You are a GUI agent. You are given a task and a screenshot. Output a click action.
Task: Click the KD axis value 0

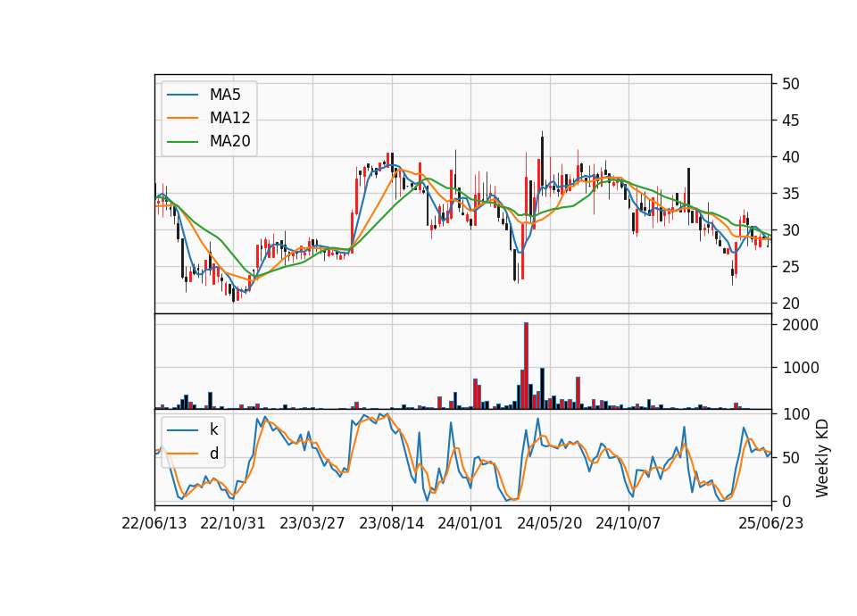786,501
